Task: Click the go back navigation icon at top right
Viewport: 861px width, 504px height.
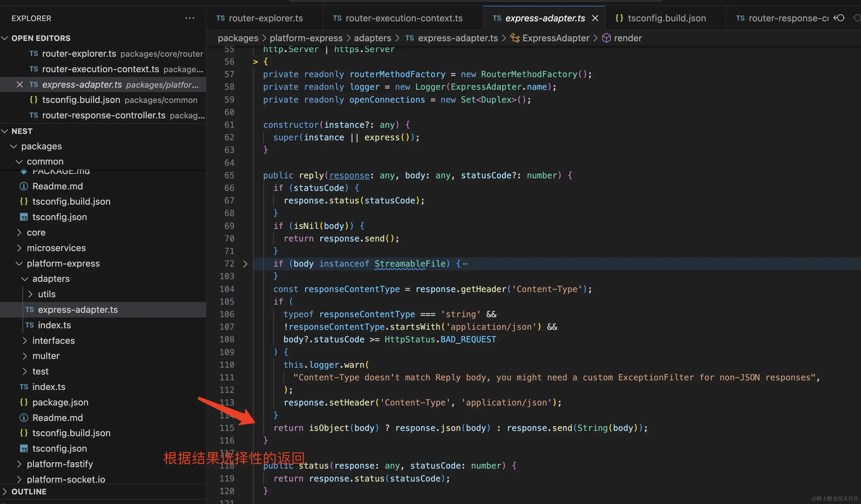Action: tap(839, 18)
